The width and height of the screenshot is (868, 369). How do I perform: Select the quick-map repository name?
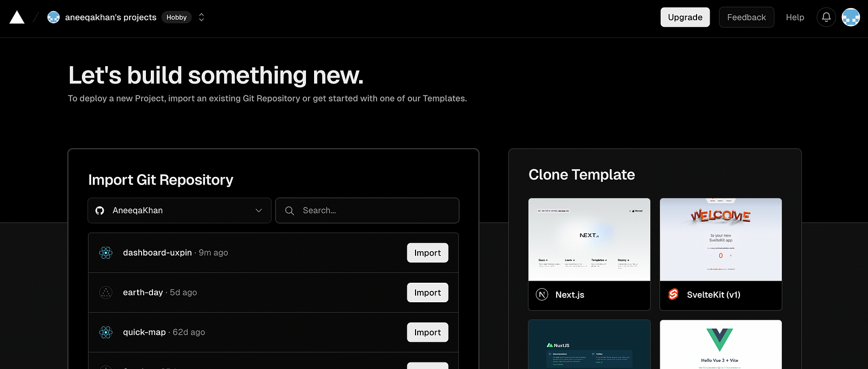(x=144, y=332)
